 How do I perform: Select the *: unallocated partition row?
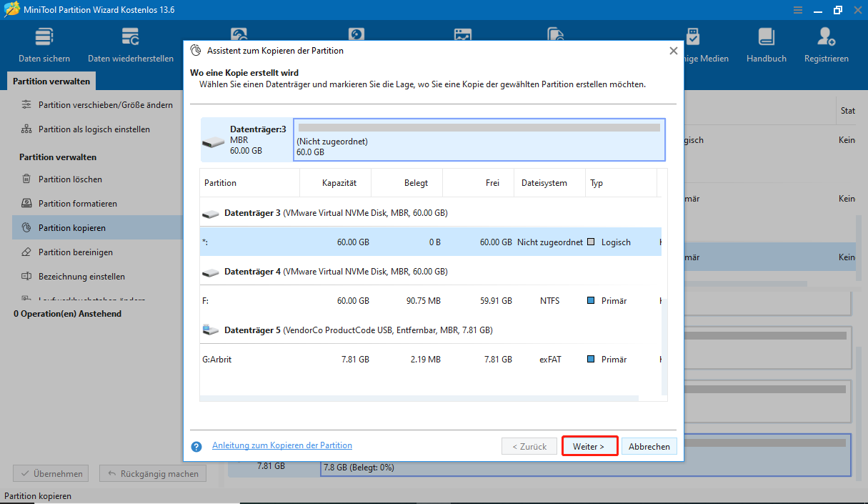pos(431,242)
